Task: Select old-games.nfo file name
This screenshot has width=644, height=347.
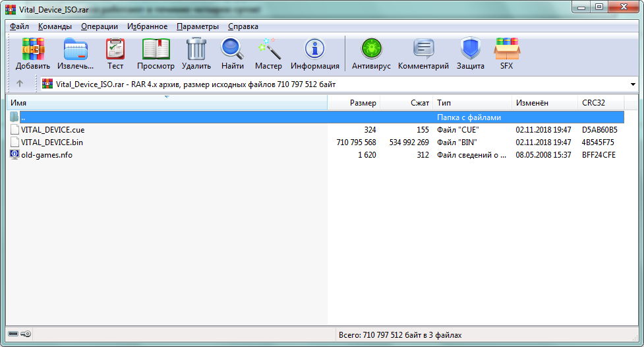Action: pyautogui.click(x=47, y=155)
